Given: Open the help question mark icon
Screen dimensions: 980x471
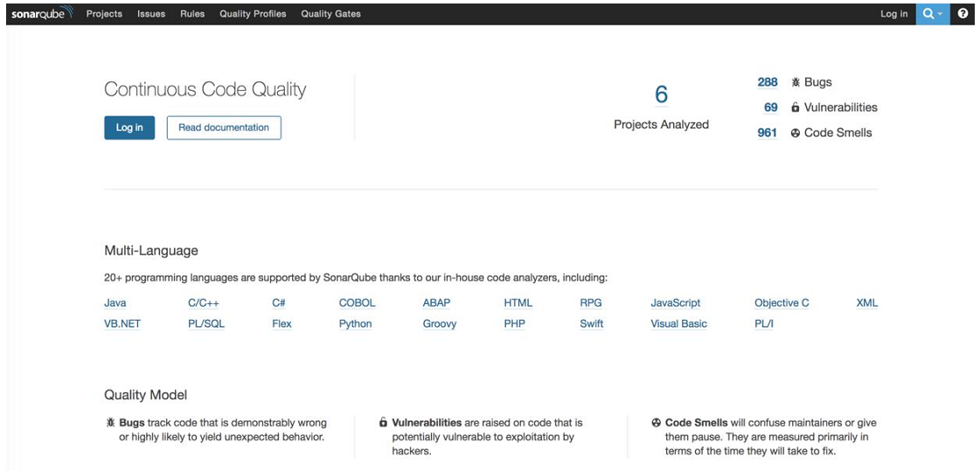Looking at the screenshot, I should click(x=963, y=14).
